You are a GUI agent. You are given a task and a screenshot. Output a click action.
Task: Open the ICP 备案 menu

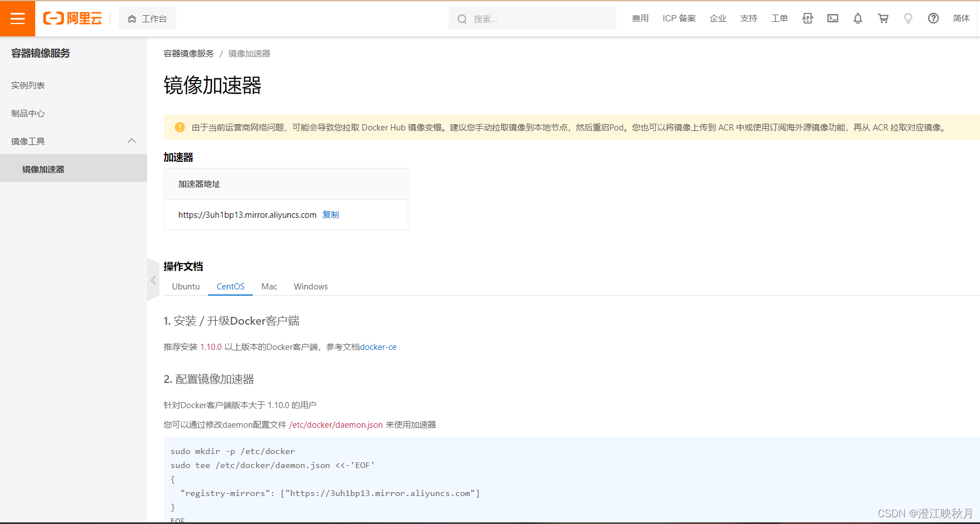tap(679, 18)
